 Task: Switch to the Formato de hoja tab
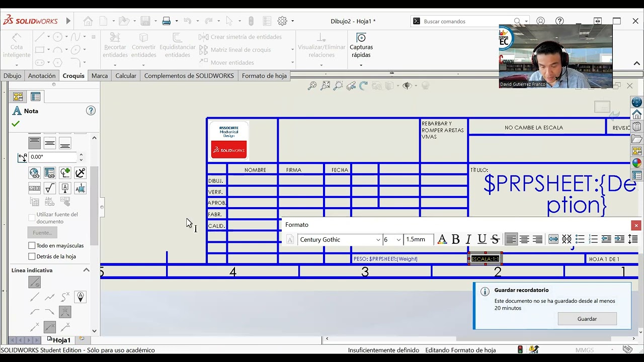264,76
